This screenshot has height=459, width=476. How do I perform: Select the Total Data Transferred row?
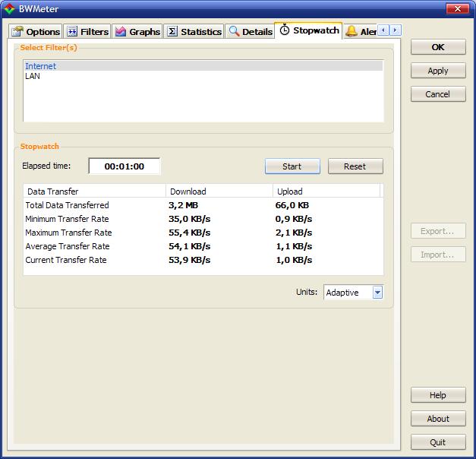(203, 205)
